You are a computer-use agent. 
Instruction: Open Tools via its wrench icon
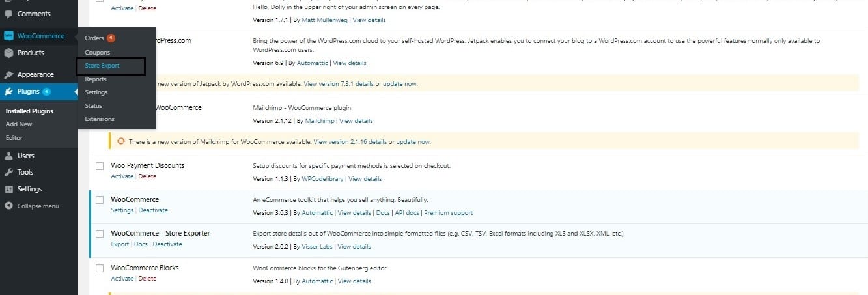tap(8, 173)
